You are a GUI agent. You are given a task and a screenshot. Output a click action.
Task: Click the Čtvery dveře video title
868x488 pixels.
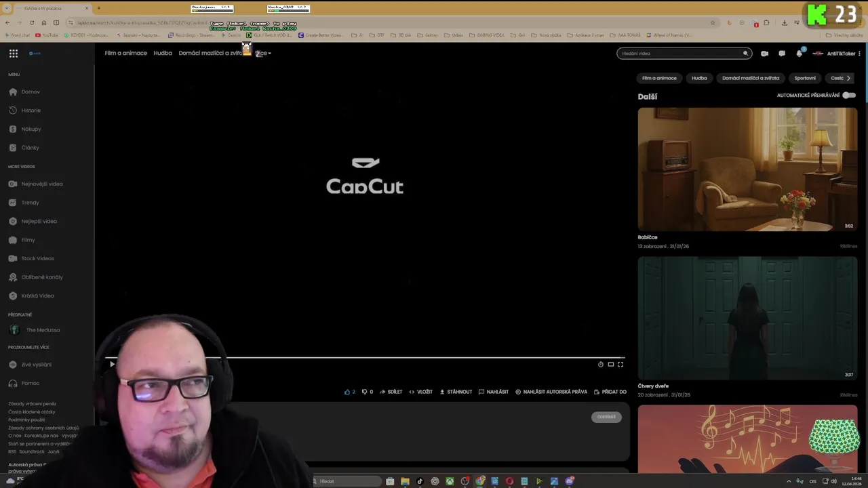[x=653, y=386]
